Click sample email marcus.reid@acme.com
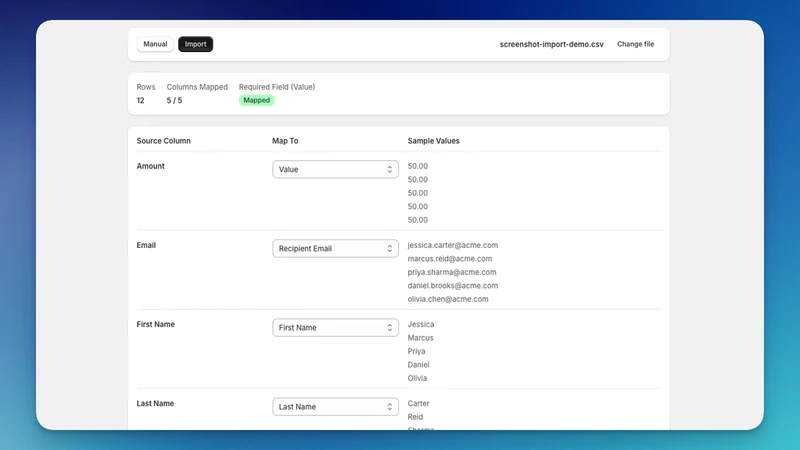Viewport: 800px width, 450px height. [x=449, y=259]
